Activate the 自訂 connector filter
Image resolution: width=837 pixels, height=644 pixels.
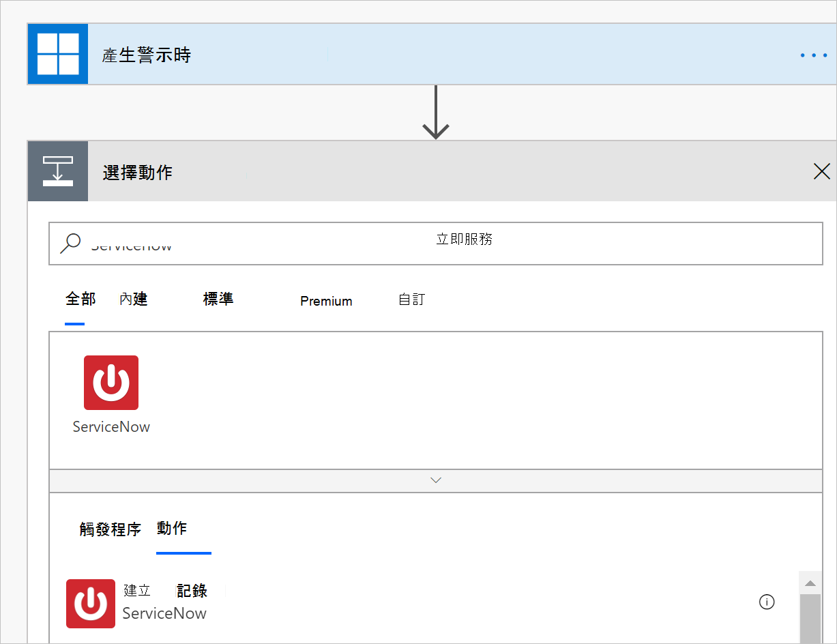411,299
